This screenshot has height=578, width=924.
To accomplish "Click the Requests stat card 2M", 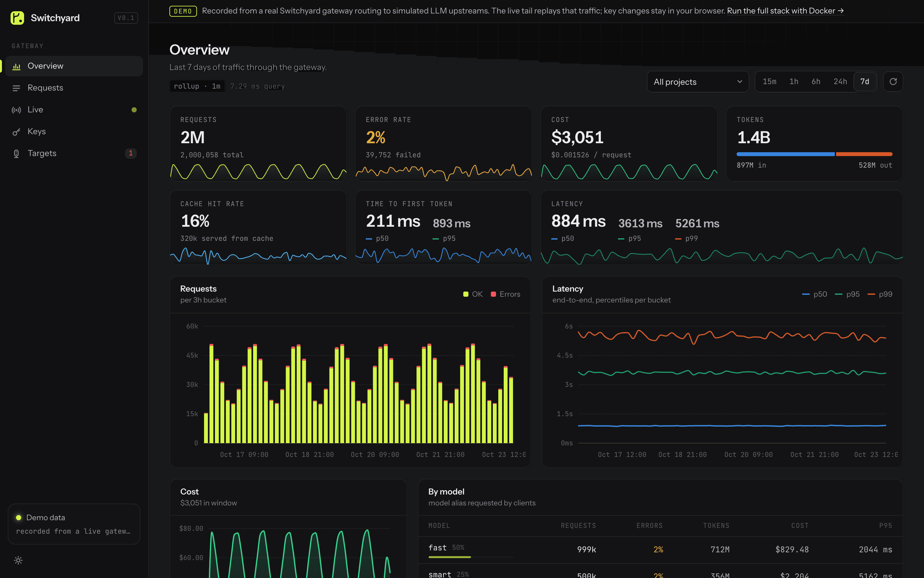I will (x=258, y=143).
